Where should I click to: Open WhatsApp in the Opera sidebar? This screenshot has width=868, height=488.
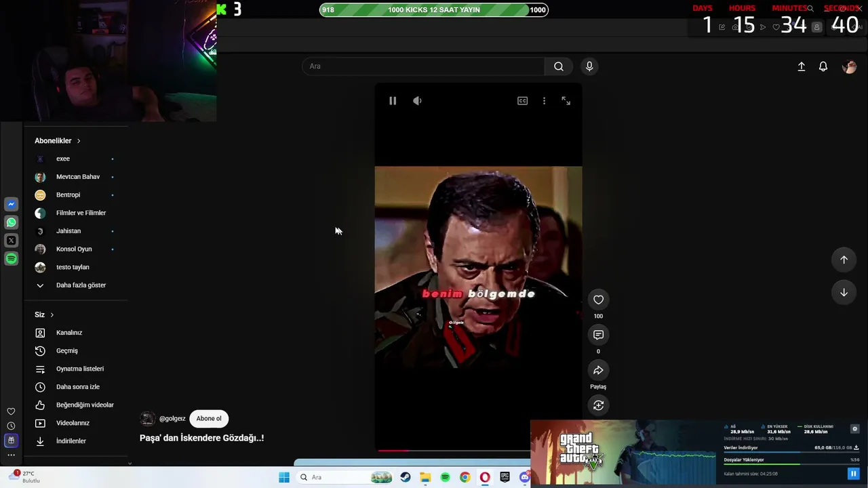coord(12,222)
